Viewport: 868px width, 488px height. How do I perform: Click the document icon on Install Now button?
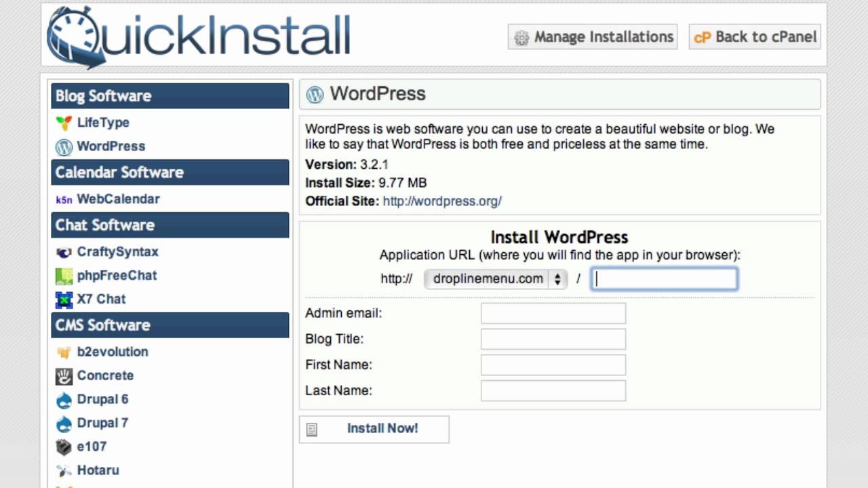312,430
